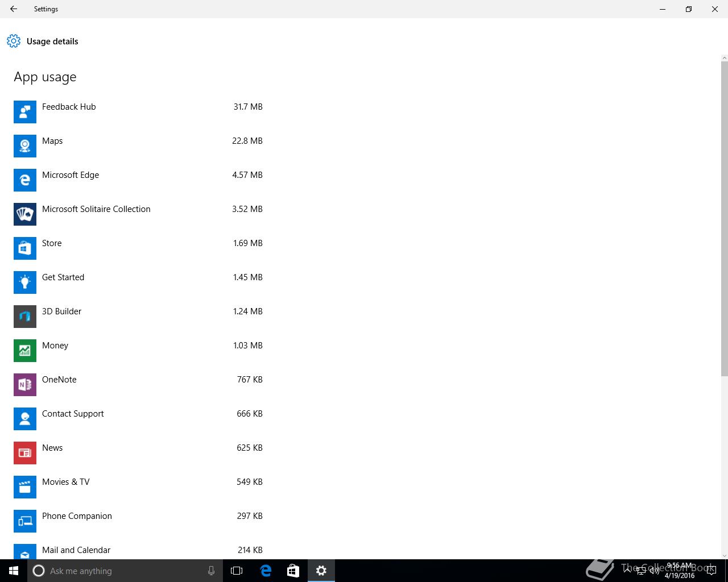Minimize the Settings window

click(663, 9)
